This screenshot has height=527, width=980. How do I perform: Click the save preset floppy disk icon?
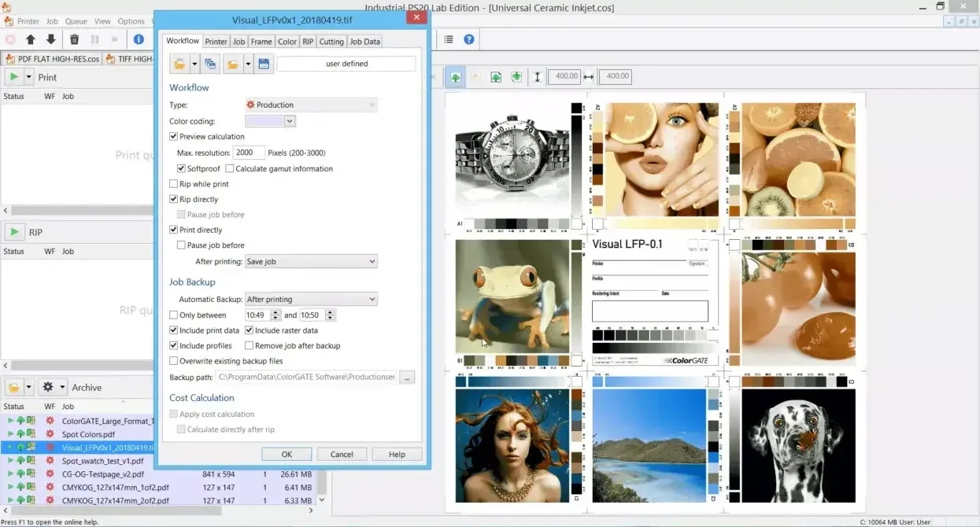264,64
